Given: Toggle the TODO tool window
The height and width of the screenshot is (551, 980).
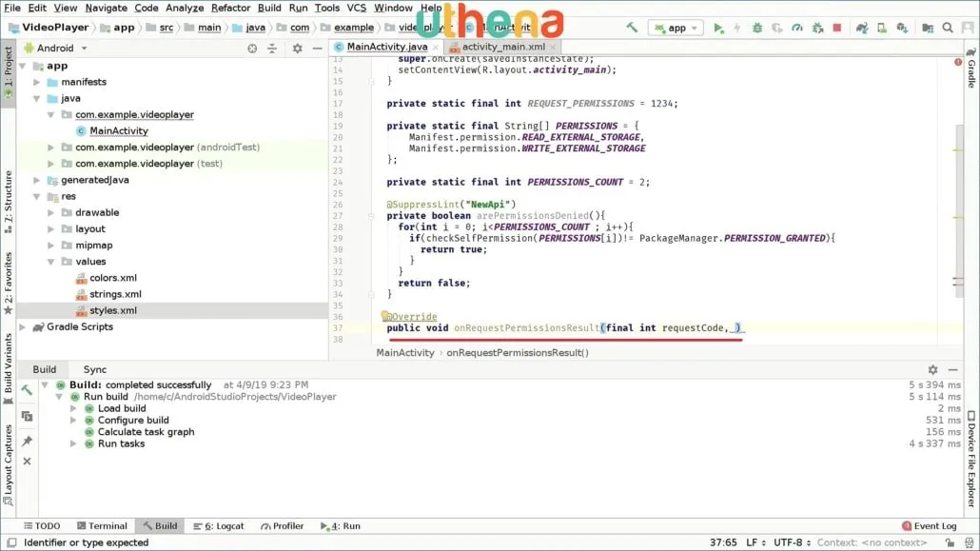Looking at the screenshot, I should pyautogui.click(x=42, y=526).
